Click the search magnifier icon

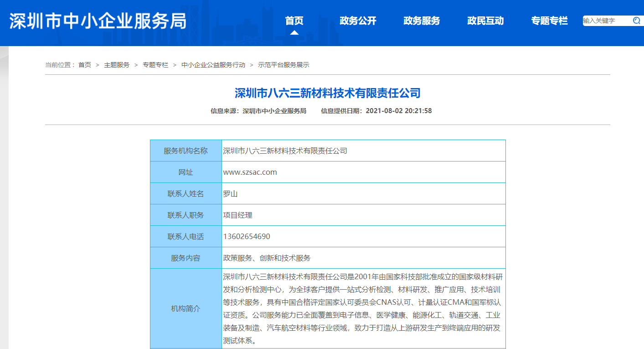coord(637,21)
